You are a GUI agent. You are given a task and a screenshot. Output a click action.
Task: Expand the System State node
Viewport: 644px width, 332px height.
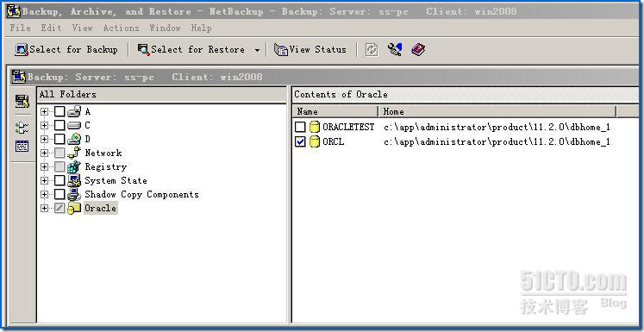[x=44, y=181]
